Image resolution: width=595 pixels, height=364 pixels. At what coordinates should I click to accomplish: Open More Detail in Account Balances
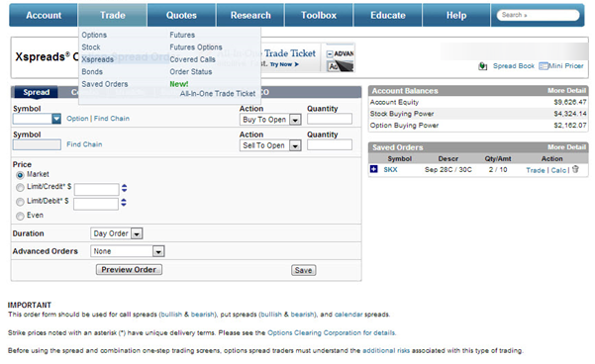click(x=566, y=91)
